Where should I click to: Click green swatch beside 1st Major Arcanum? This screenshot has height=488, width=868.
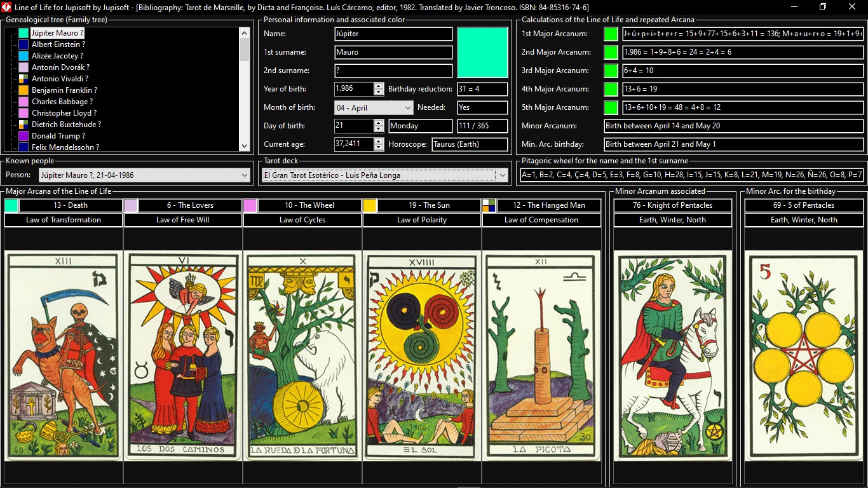point(610,34)
